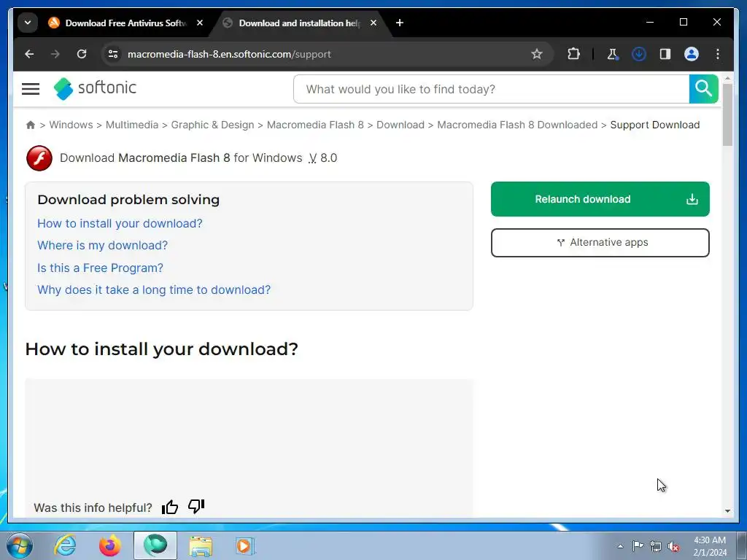Open How to install your download? link

click(120, 223)
